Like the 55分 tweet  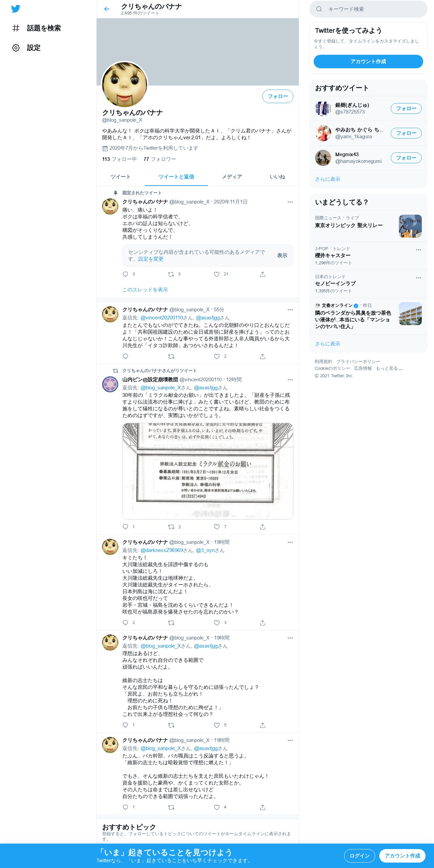217,356
